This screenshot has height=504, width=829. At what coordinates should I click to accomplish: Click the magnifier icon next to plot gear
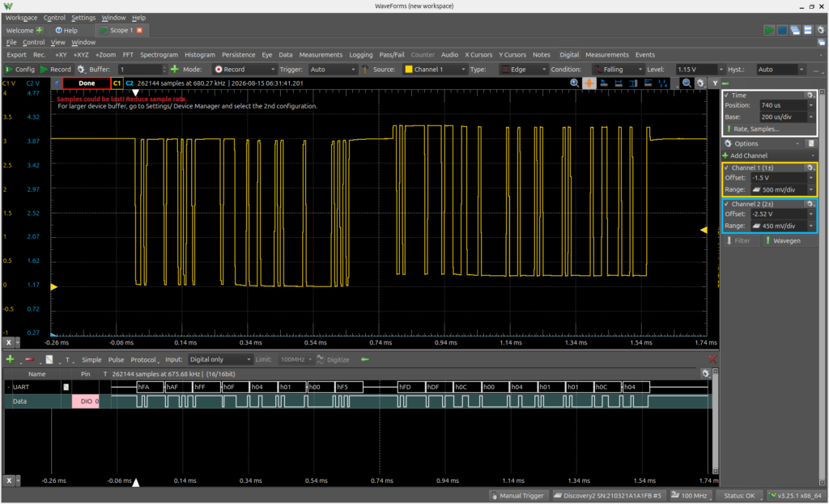687,83
